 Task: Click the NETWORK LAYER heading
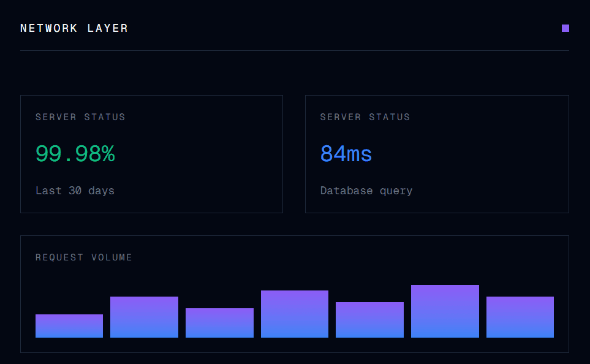pyautogui.click(x=74, y=28)
